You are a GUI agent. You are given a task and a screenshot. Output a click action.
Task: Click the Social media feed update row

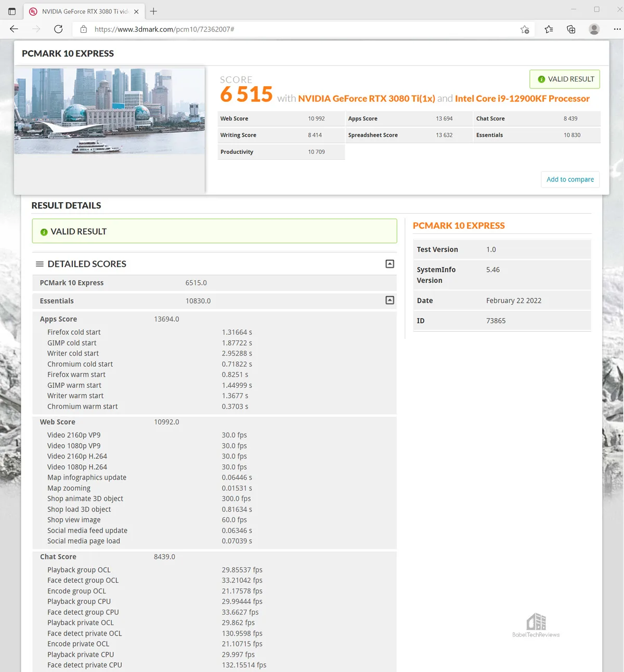click(x=214, y=531)
